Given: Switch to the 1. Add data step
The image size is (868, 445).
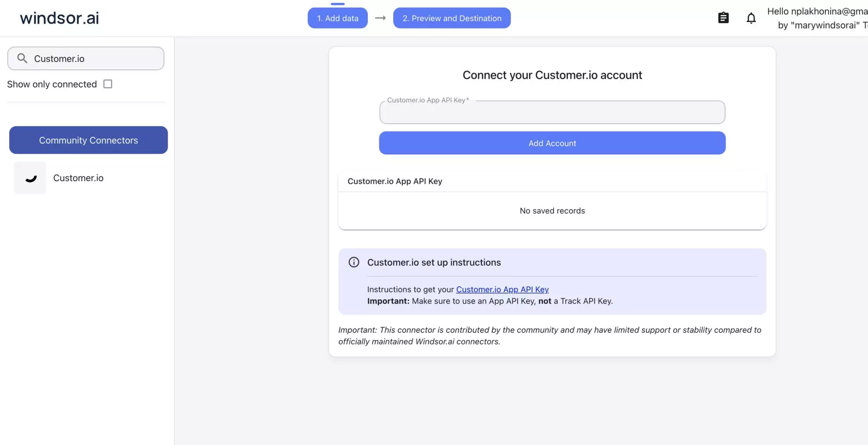Looking at the screenshot, I should [338, 18].
